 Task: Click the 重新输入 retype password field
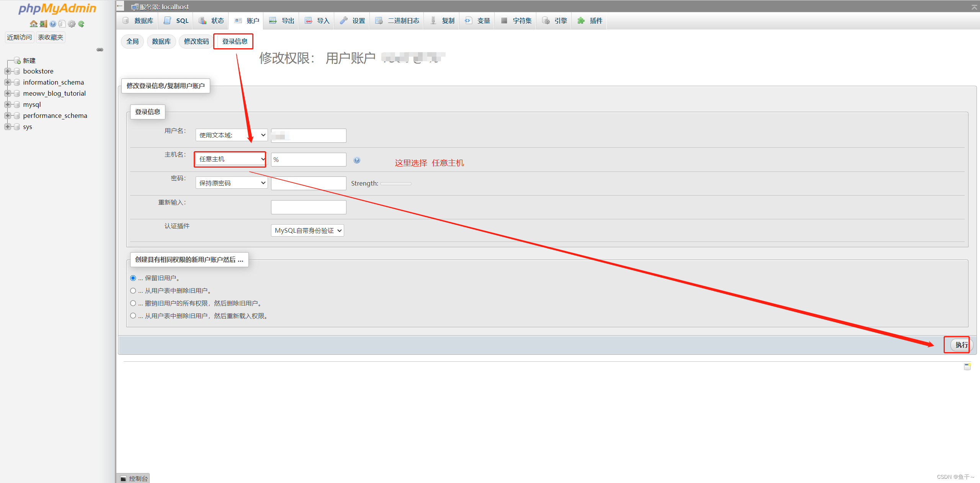[309, 207]
